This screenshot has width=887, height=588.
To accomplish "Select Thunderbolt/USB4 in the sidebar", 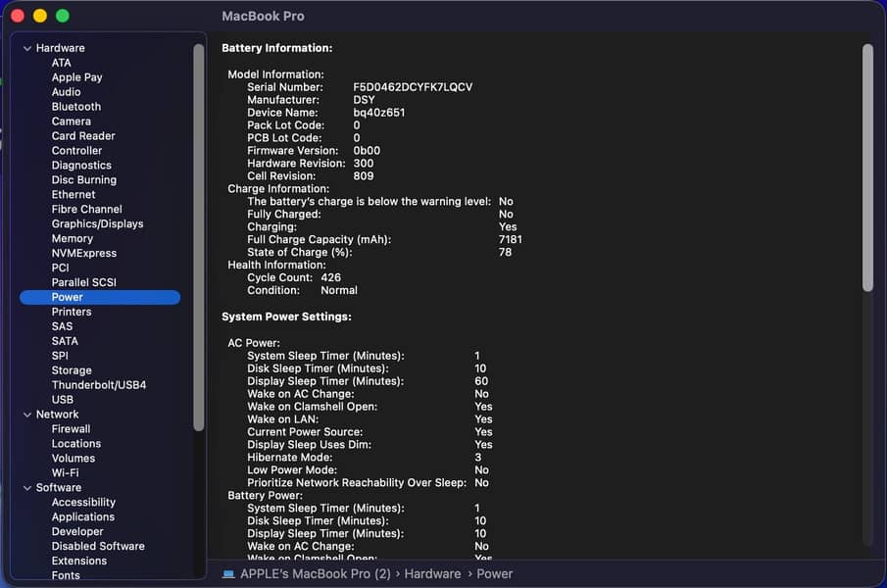I will [x=99, y=385].
